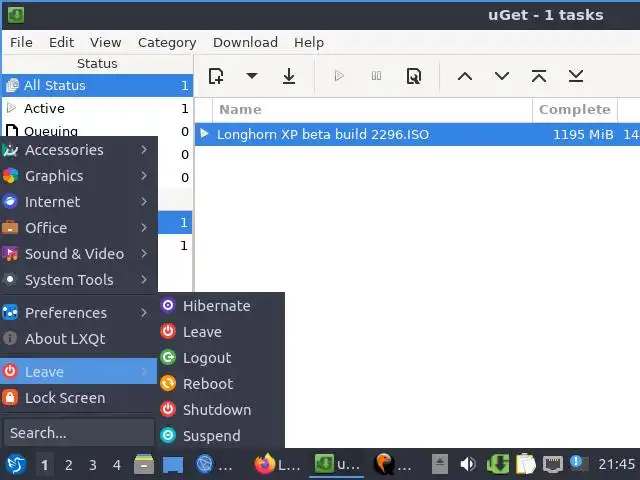Choose Logout from the submenu

point(221,358)
